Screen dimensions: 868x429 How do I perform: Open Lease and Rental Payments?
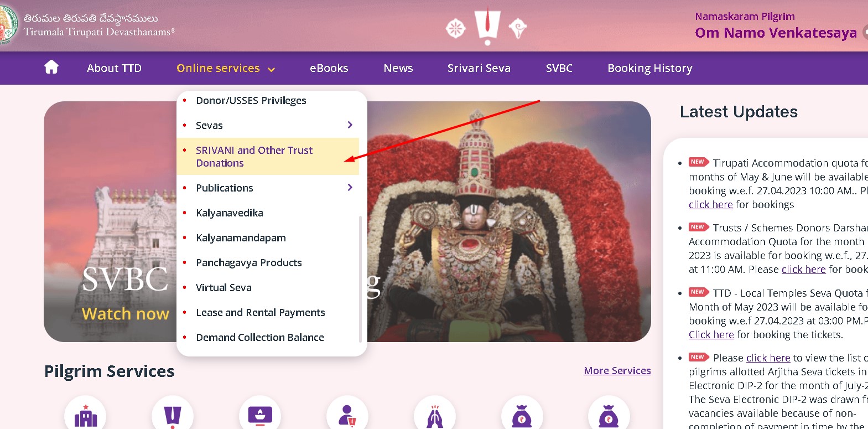tap(268, 313)
